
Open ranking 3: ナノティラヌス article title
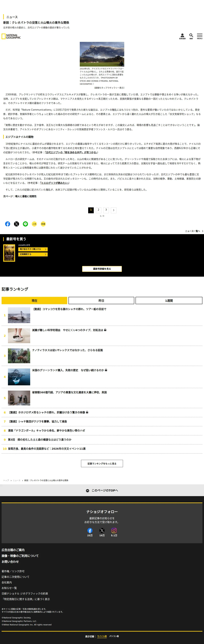click(67, 350)
